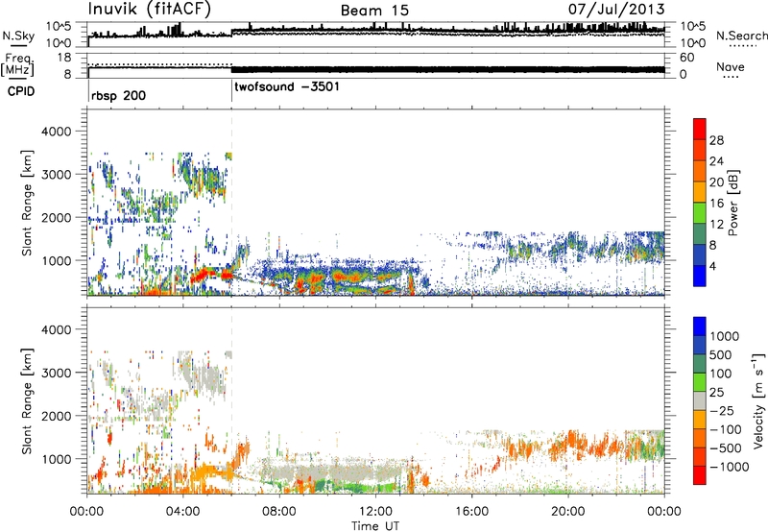Click the dashed CPID-change line in Power panel
The image size is (768, 532).
point(231,203)
